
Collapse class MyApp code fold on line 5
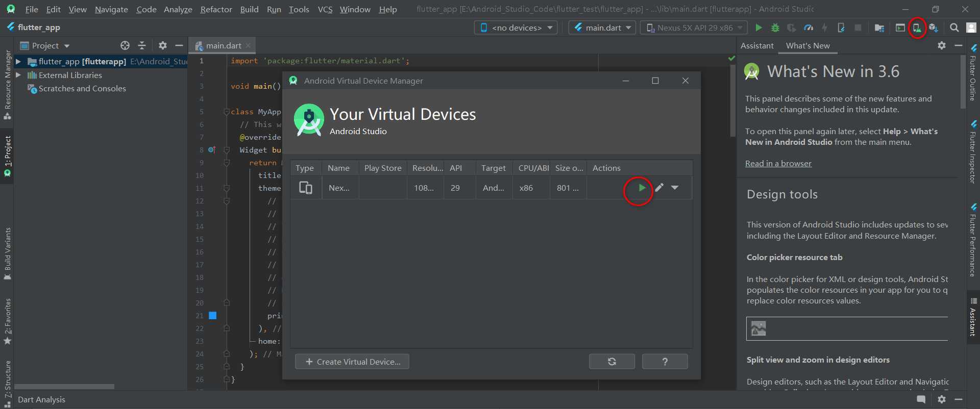tap(227, 112)
